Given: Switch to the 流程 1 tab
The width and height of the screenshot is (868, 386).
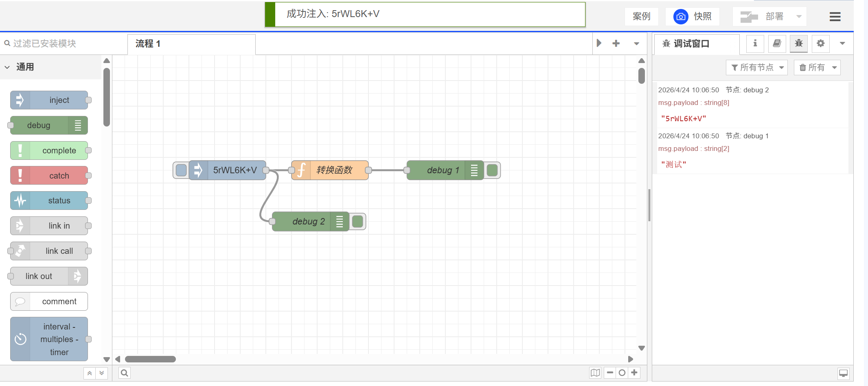Looking at the screenshot, I should pos(191,44).
